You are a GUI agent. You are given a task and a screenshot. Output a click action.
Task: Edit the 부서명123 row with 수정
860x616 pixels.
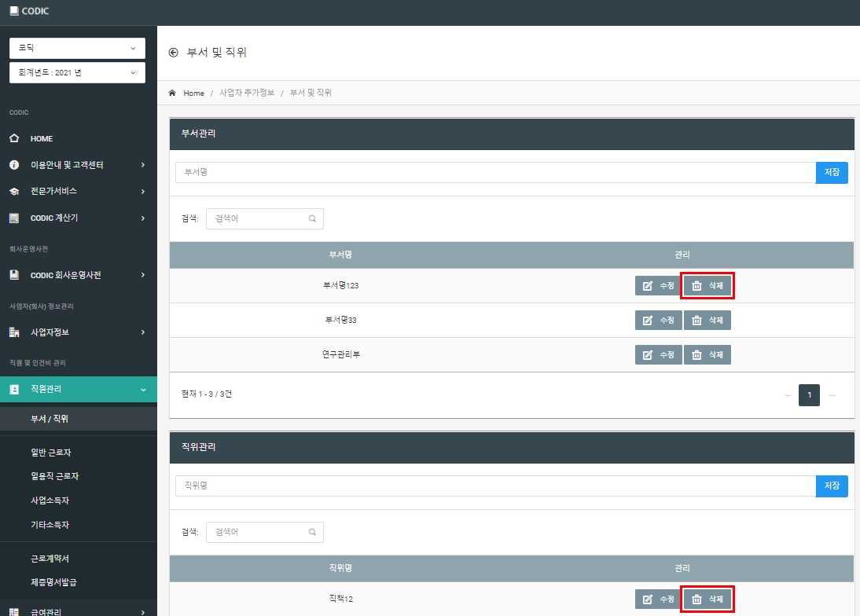tap(658, 285)
